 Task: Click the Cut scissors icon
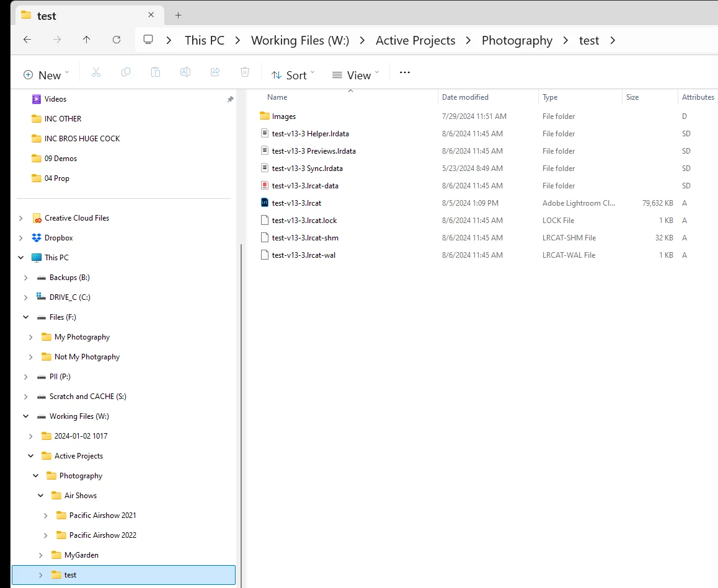coord(95,72)
